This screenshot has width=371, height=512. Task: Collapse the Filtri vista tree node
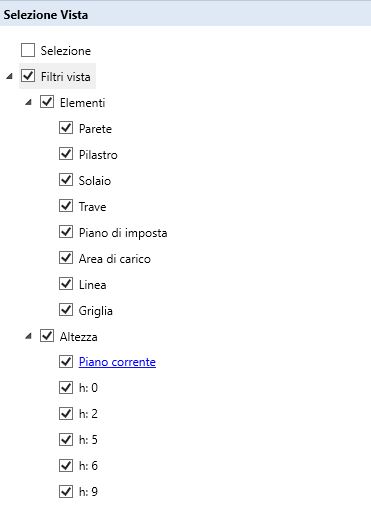[x=9, y=76]
